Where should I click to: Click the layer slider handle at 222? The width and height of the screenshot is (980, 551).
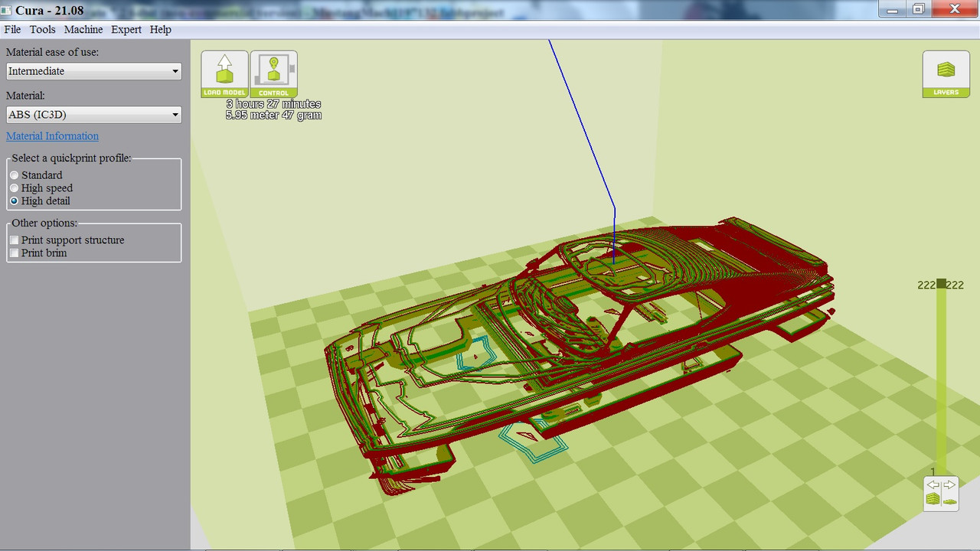[x=942, y=284]
